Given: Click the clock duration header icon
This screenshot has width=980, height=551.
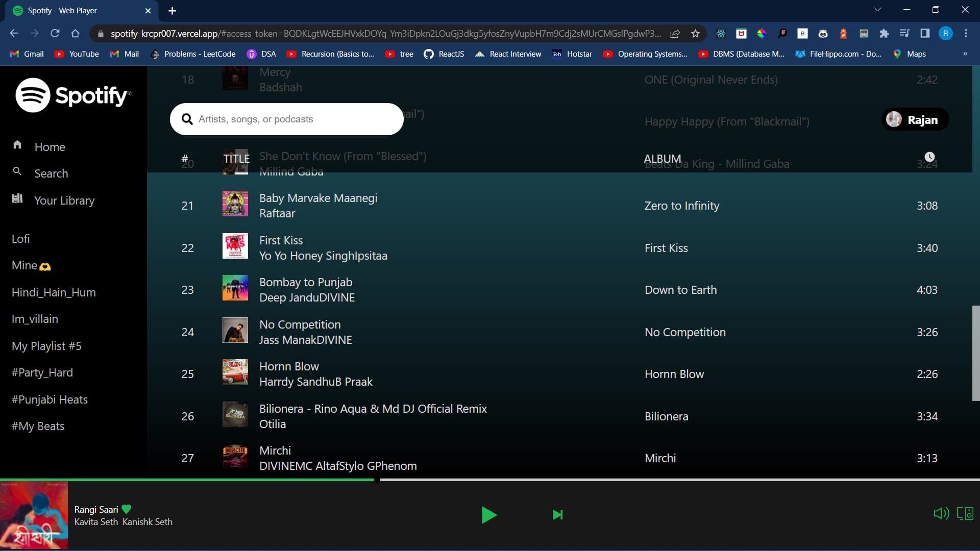Looking at the screenshot, I should [x=930, y=157].
